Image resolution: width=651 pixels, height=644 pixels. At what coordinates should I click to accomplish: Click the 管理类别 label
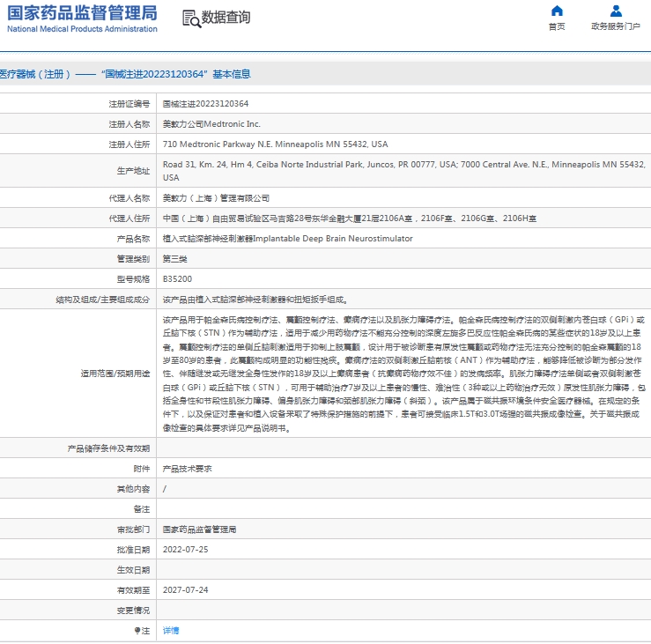tap(133, 259)
